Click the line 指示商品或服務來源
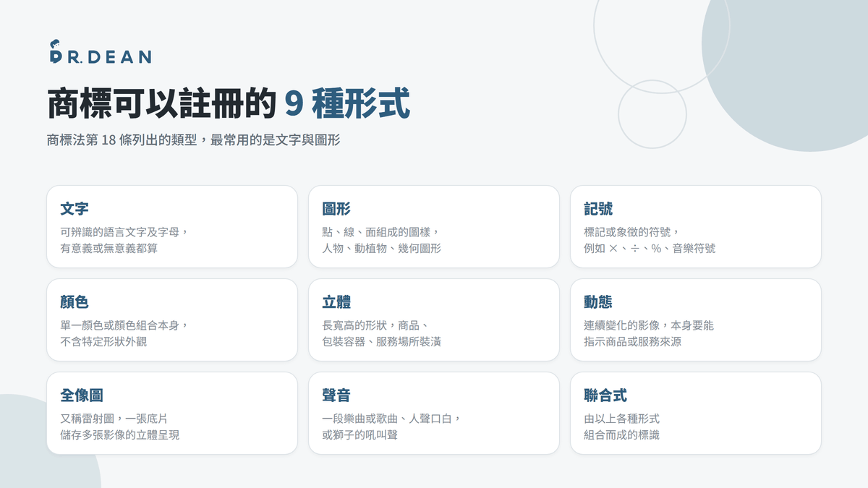868x488 pixels. [632, 341]
